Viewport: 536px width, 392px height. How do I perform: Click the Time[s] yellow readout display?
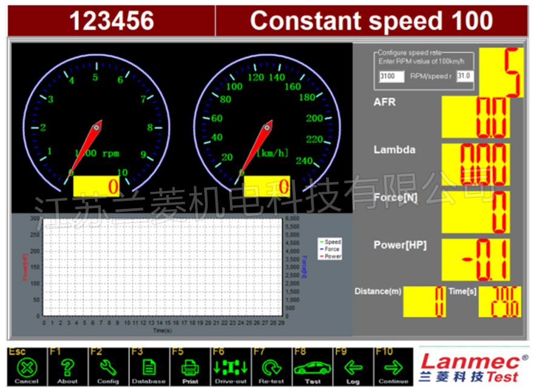[x=499, y=301]
